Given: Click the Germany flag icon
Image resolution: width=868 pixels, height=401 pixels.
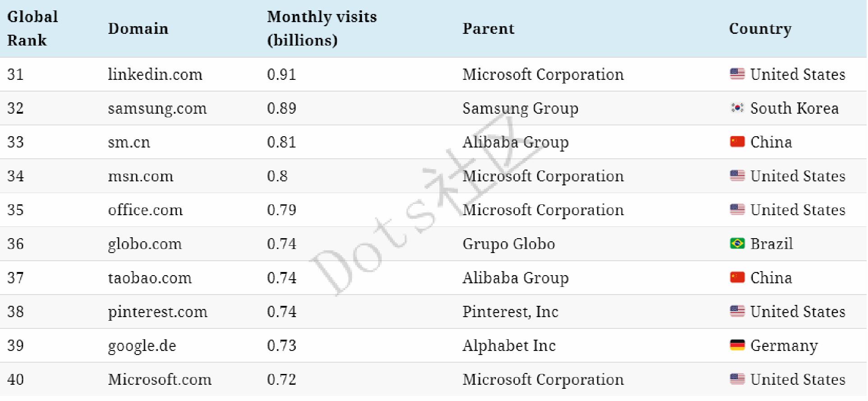Looking at the screenshot, I should [x=737, y=346].
